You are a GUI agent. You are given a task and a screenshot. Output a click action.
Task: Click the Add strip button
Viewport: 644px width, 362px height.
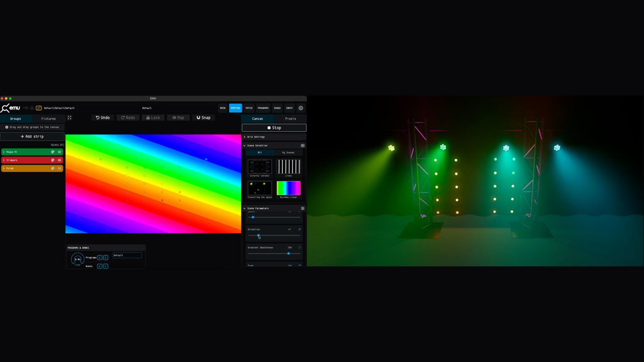(32, 136)
